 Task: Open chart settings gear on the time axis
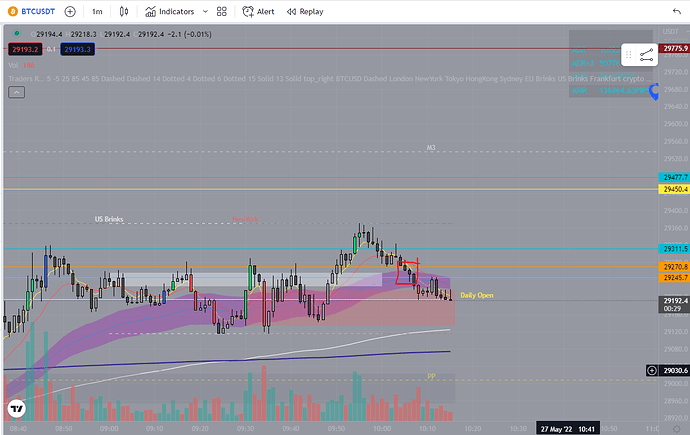[x=677, y=429]
